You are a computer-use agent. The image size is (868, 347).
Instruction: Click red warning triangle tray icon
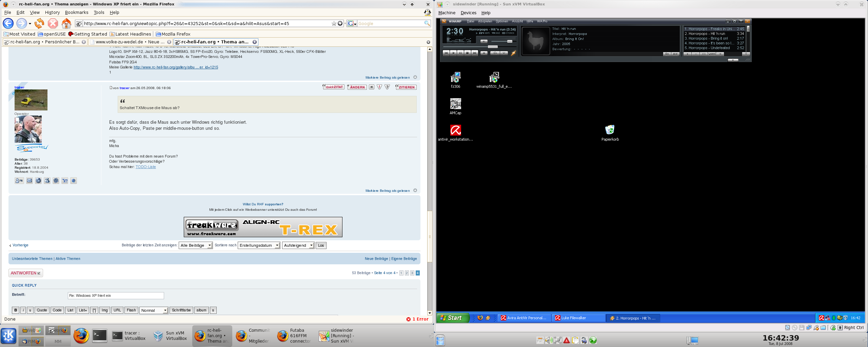566,340
